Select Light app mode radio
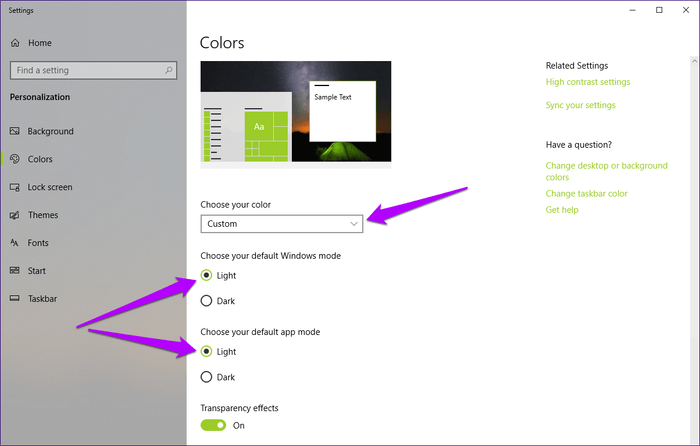Viewport: 700px width, 446px height. 206,352
